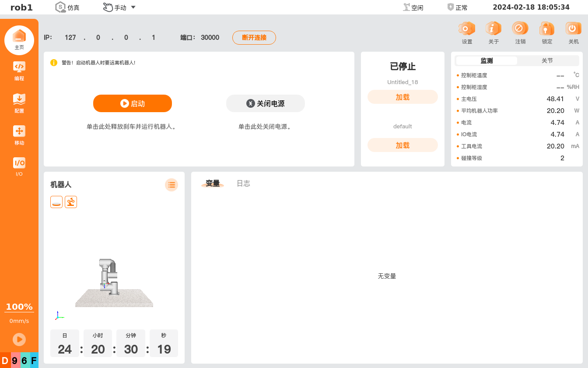Open the 主页 home sidebar icon
The height and width of the screenshot is (368, 588).
[x=19, y=40]
